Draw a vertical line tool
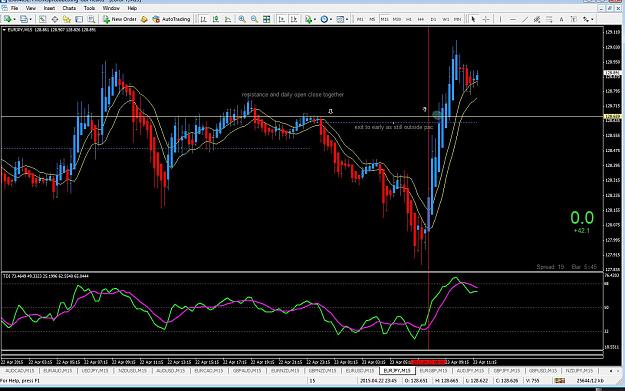 point(500,19)
